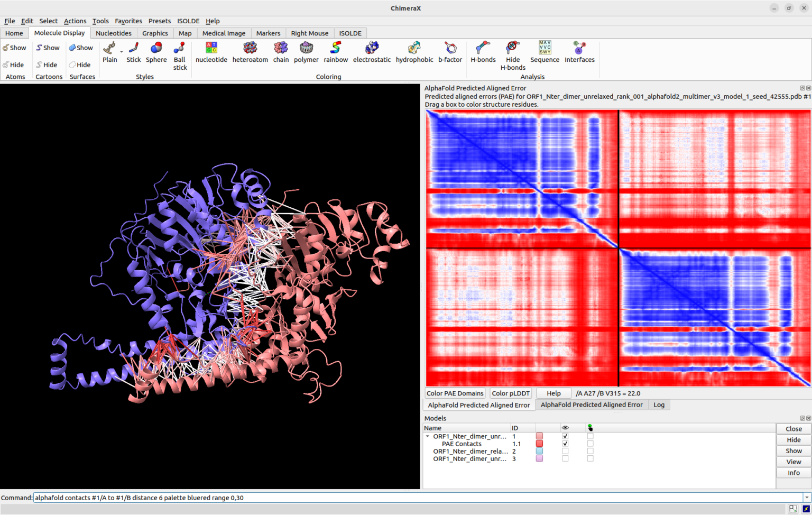Viewport: 812px width, 515px height.
Task: Color by heteroatom
Action: pyautogui.click(x=250, y=52)
